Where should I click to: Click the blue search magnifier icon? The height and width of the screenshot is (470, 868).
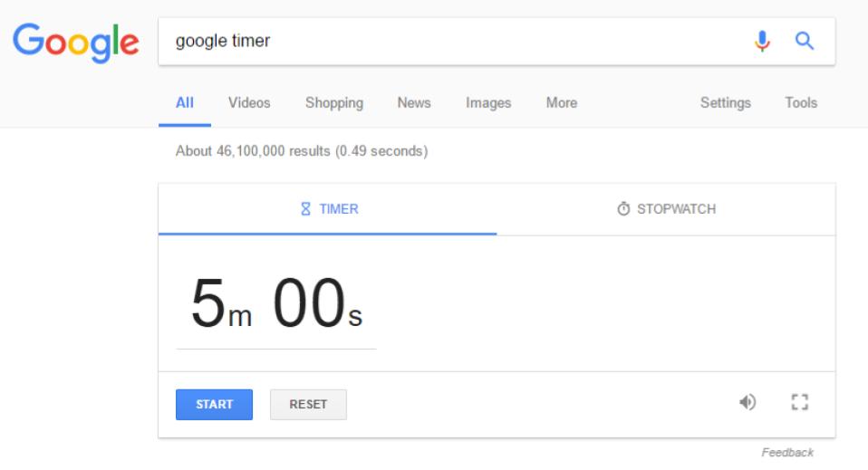804,41
